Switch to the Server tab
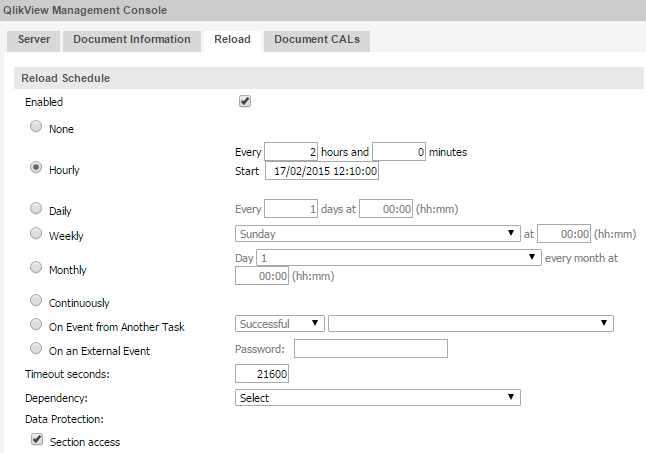Viewport: 646px width, 453px height. [x=34, y=40]
